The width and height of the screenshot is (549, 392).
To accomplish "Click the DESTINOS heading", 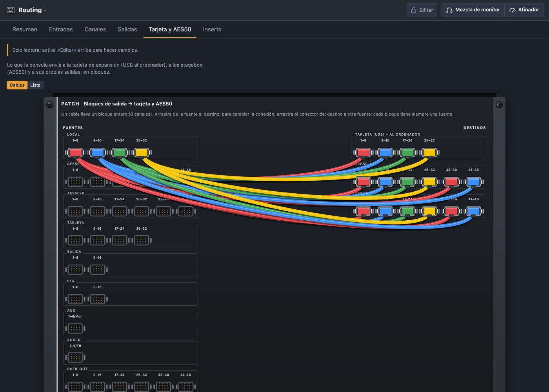I will [x=474, y=128].
